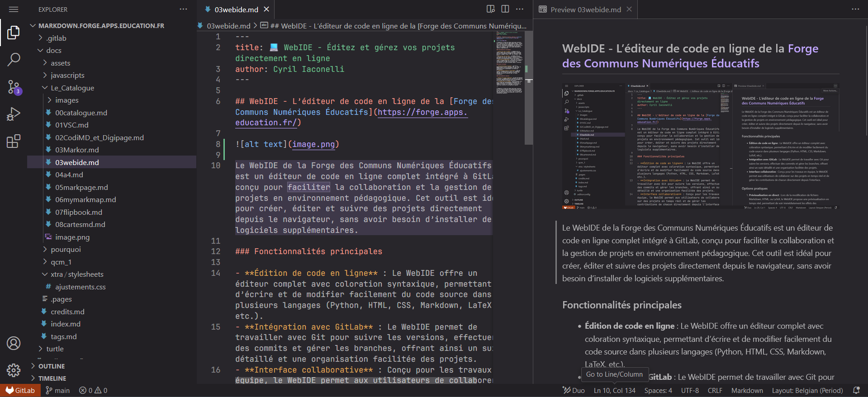The width and height of the screenshot is (868, 397).
Task: Open preview group more actions ellipsis
Action: tap(855, 9)
